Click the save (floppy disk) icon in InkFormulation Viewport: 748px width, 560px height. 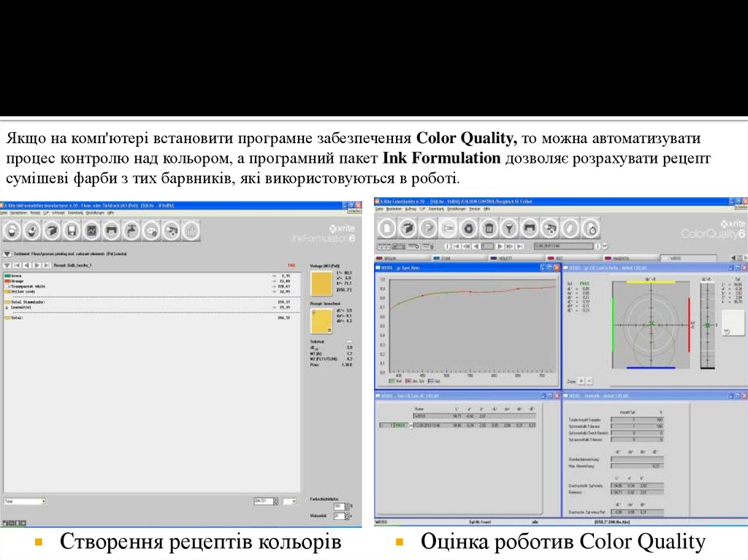click(72, 231)
